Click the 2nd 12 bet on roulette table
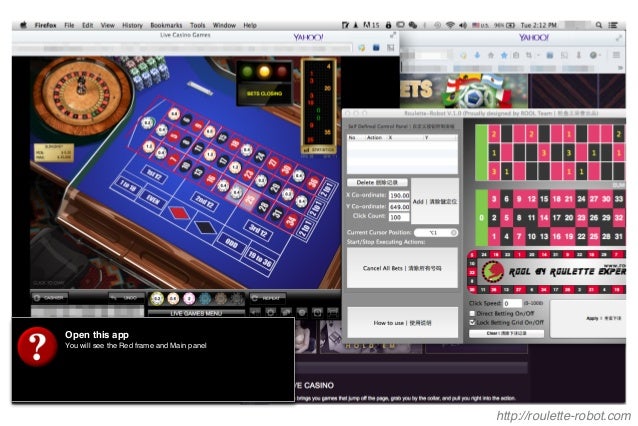 coord(204,201)
